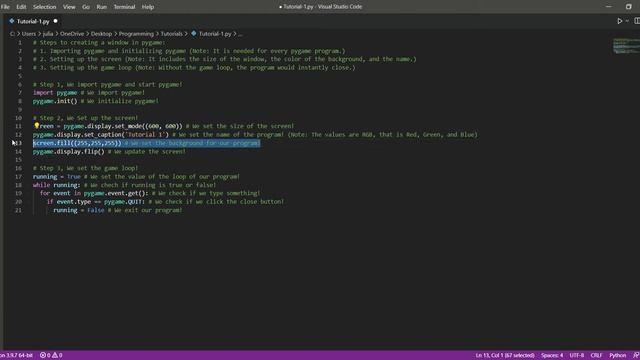Click line number 1 in the gutter

click(x=20, y=42)
